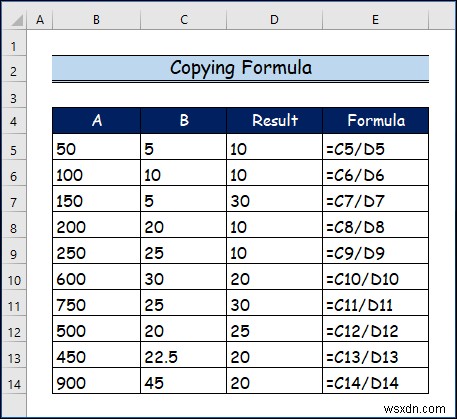Screen dimensions: 457x419
Task: Click the B value 30 in row 10
Action: tap(184, 277)
